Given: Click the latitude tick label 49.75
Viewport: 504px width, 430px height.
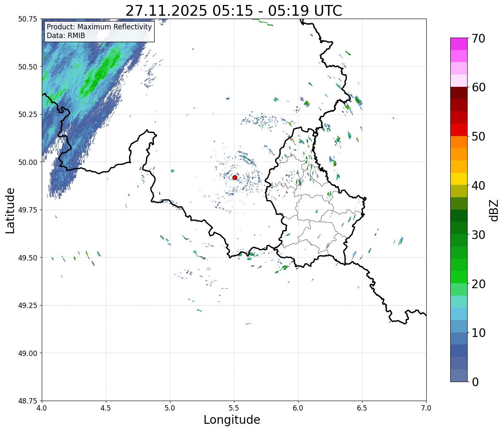Looking at the screenshot, I should point(28,210).
